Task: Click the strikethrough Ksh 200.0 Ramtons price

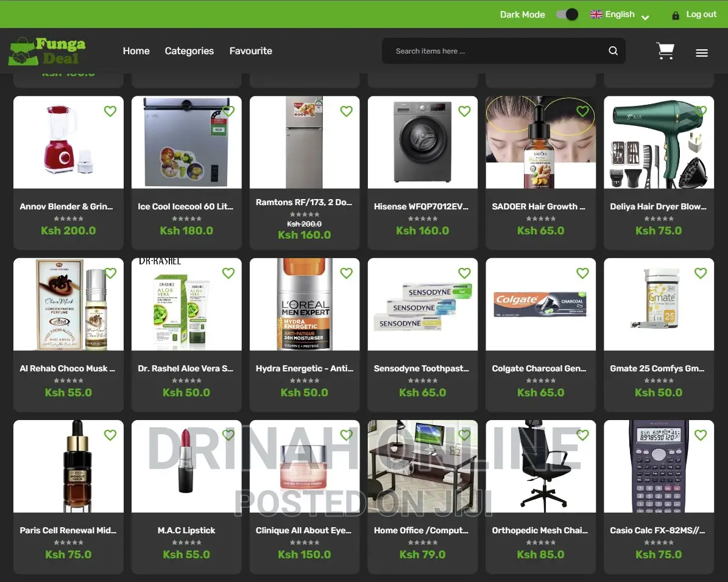Action: pyautogui.click(x=305, y=223)
